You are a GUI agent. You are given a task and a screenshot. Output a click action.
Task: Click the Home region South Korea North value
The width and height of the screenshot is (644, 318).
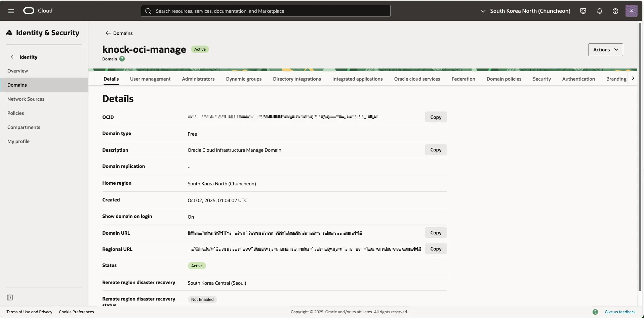coord(222,184)
